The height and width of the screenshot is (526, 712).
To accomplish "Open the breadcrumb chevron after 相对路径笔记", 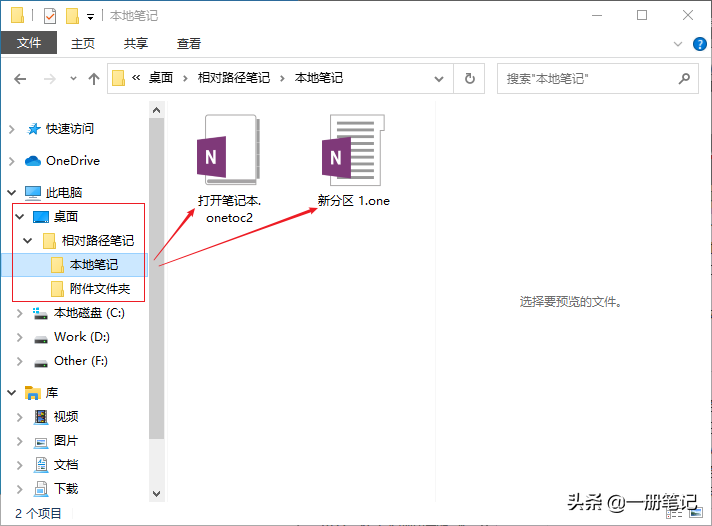I will [282, 79].
